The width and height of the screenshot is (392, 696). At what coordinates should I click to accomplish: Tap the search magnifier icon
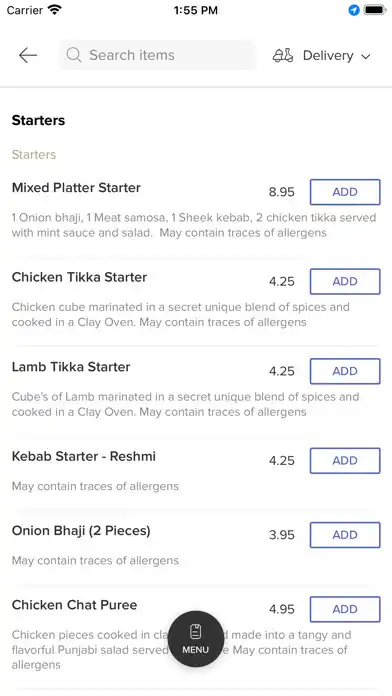tap(74, 55)
